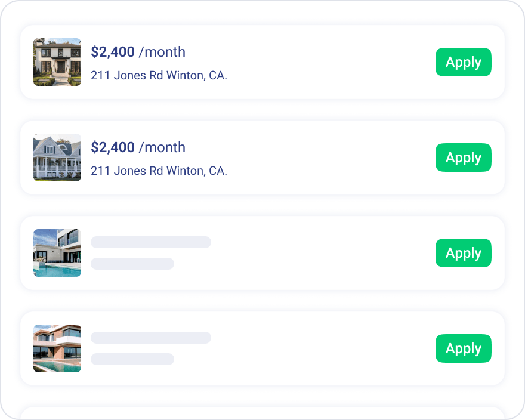
Task: Click the fourth listing's long loading bar
Action: pyautogui.click(x=151, y=338)
